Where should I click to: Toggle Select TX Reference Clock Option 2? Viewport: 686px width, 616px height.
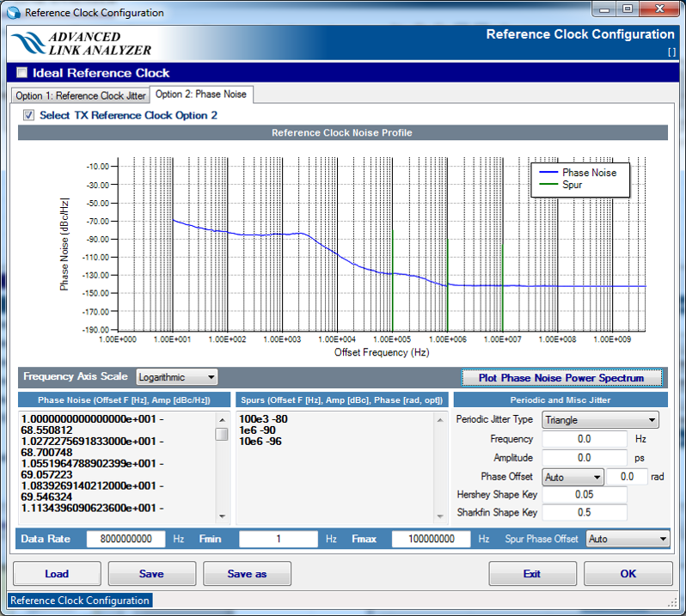click(28, 115)
